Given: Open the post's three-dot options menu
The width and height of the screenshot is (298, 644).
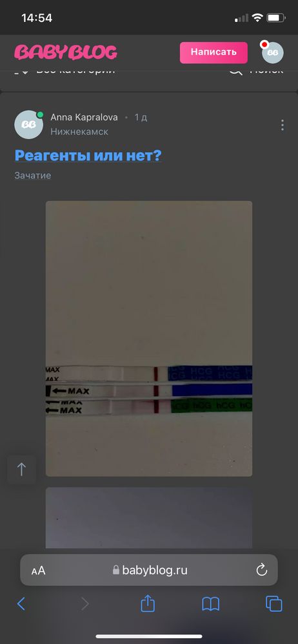Looking at the screenshot, I should 282,125.
